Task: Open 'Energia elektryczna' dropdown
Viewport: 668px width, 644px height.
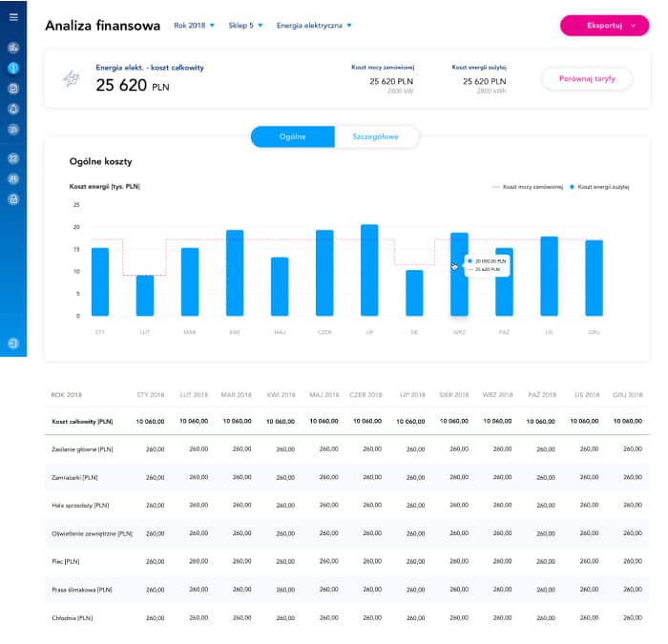Action: point(315,26)
